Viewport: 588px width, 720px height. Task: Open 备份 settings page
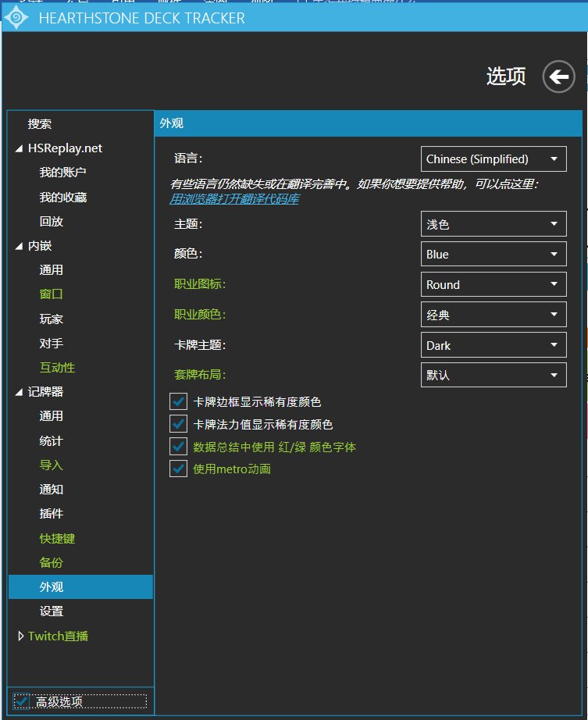[x=51, y=562]
